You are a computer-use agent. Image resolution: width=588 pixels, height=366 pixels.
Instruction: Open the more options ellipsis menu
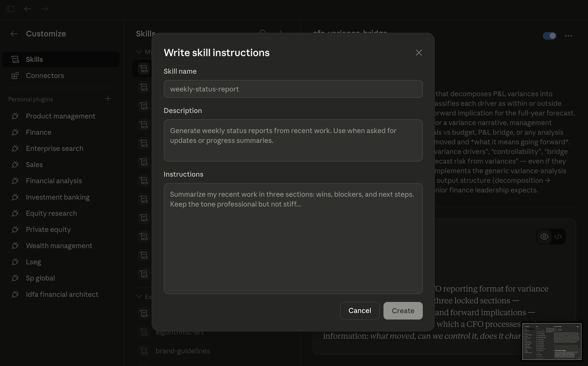(568, 36)
